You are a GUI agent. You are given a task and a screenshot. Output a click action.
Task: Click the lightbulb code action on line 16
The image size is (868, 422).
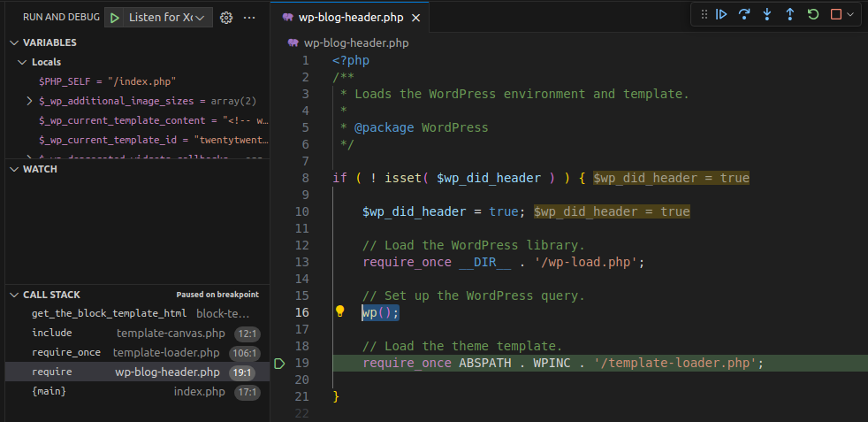point(339,311)
